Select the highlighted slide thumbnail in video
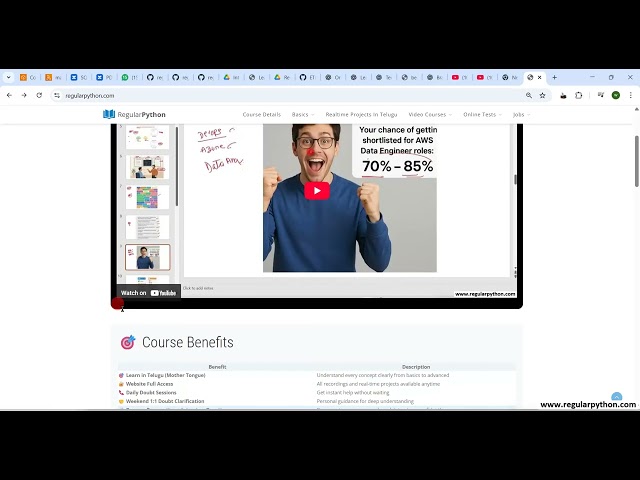The width and height of the screenshot is (640, 480). (148, 257)
